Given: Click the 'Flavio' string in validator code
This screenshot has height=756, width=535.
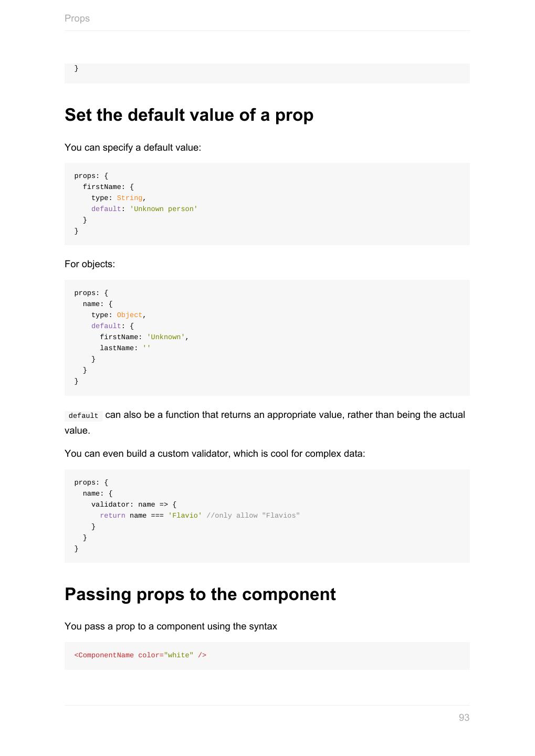Looking at the screenshot, I should (x=185, y=516).
